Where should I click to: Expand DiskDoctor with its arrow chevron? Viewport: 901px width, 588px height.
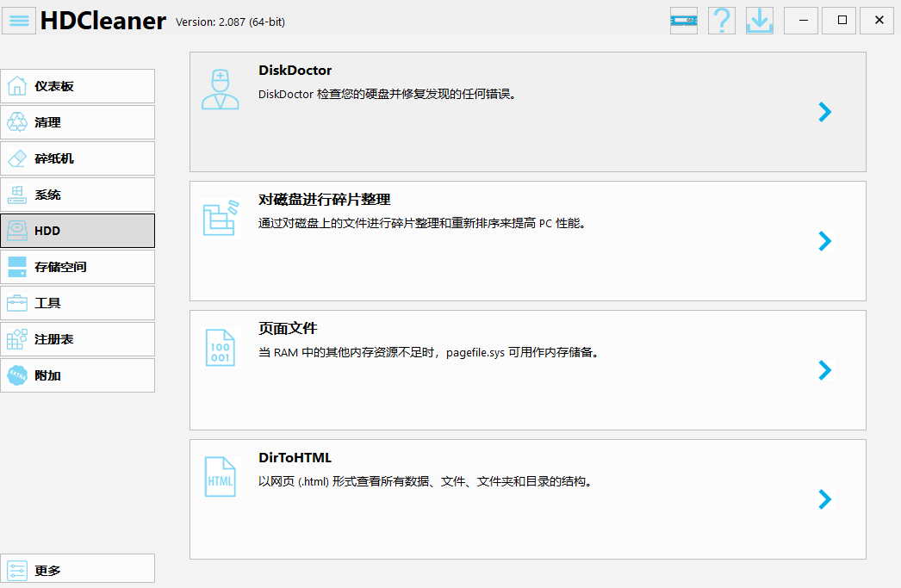coord(825,112)
